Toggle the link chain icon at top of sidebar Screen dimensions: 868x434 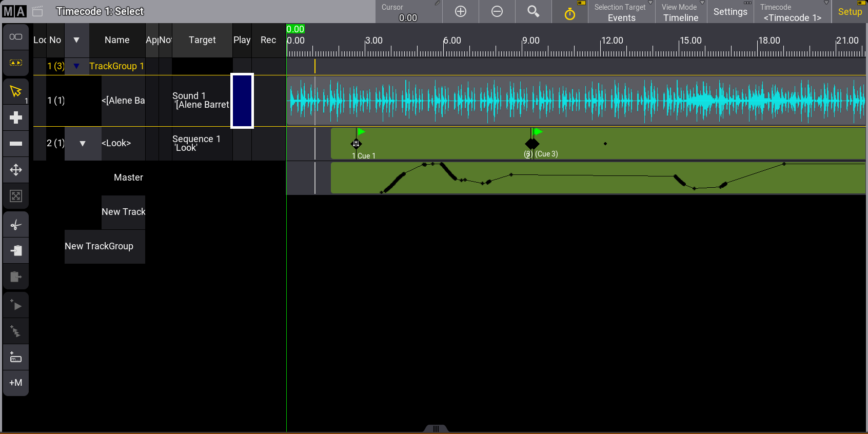(16, 36)
